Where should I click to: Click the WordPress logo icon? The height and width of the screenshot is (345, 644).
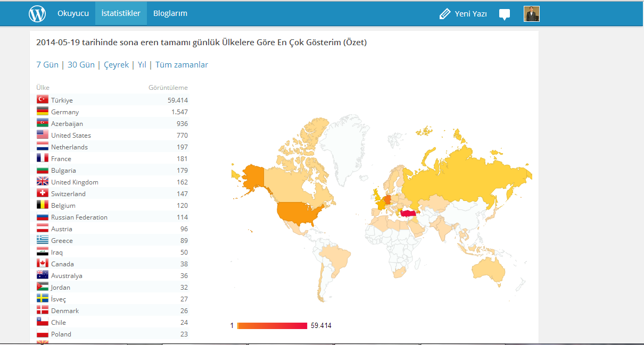37,14
